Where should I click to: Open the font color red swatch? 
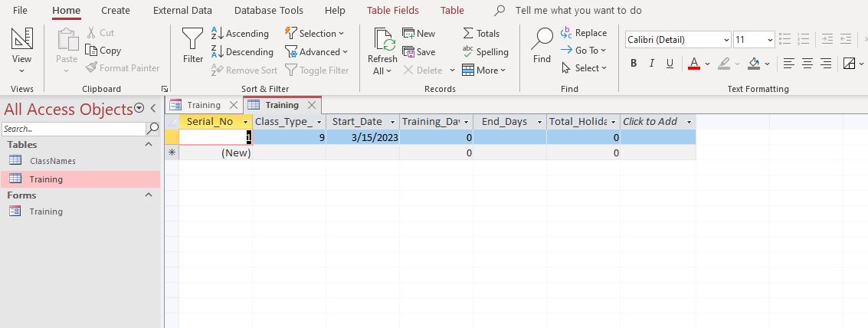694,64
